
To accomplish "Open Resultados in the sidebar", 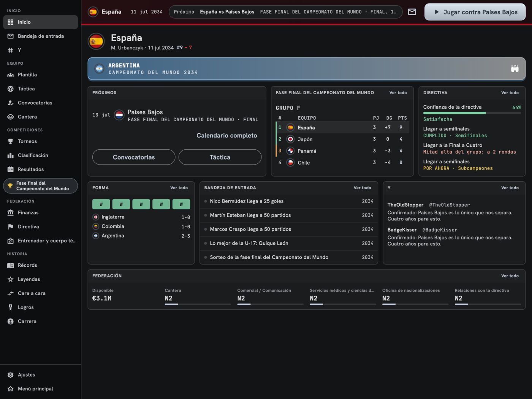I will 40,169.
